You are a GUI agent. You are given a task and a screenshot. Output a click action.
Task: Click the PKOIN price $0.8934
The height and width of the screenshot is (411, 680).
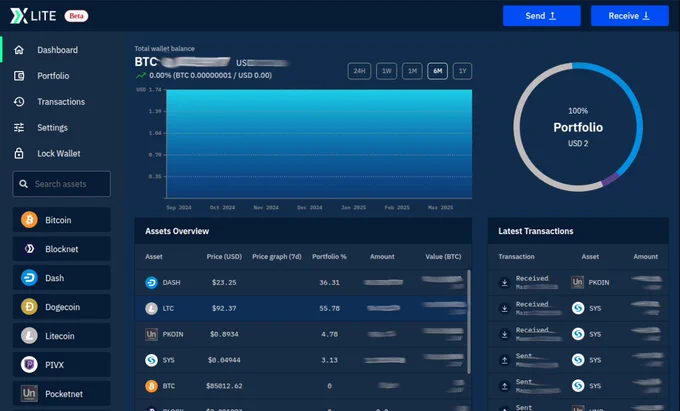(x=224, y=334)
